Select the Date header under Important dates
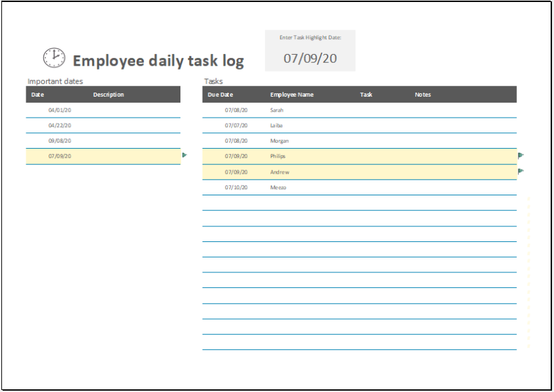Image resolution: width=554 pixels, height=392 pixels. (38, 95)
